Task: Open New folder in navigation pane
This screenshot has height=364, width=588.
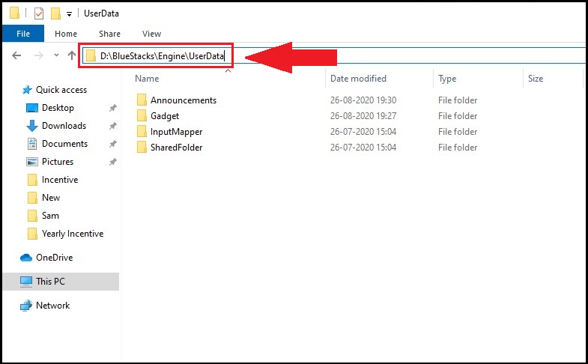Action: click(51, 198)
